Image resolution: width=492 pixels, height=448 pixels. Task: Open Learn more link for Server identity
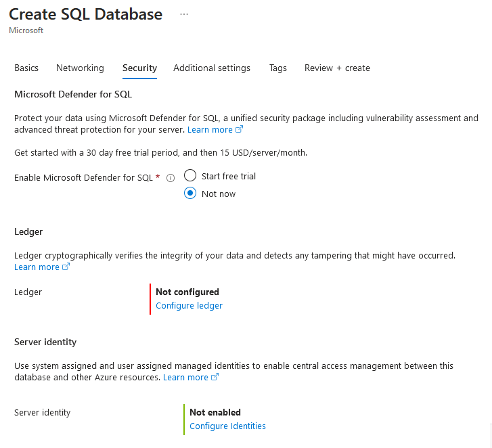[185, 377]
